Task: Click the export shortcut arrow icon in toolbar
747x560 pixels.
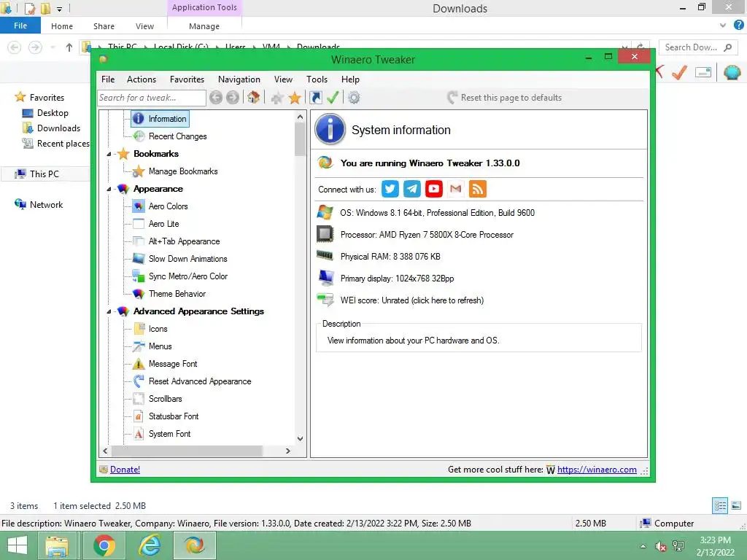Action: [x=315, y=98]
